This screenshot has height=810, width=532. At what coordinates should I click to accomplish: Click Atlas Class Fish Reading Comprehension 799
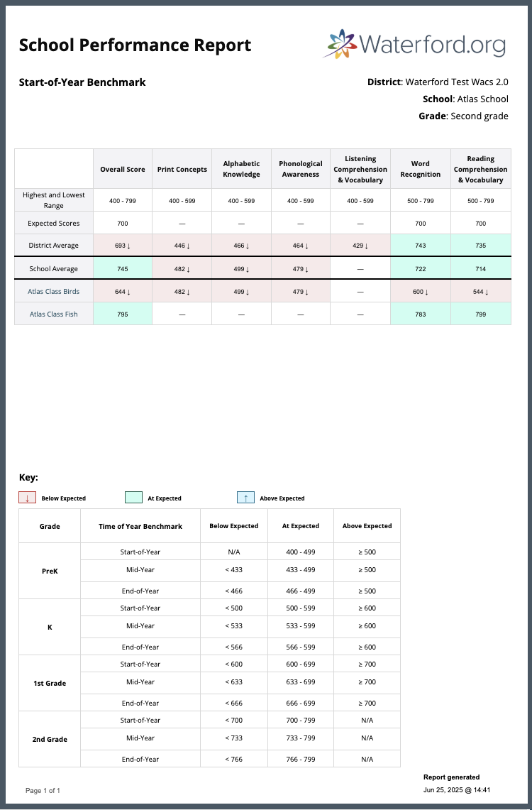pos(481,314)
